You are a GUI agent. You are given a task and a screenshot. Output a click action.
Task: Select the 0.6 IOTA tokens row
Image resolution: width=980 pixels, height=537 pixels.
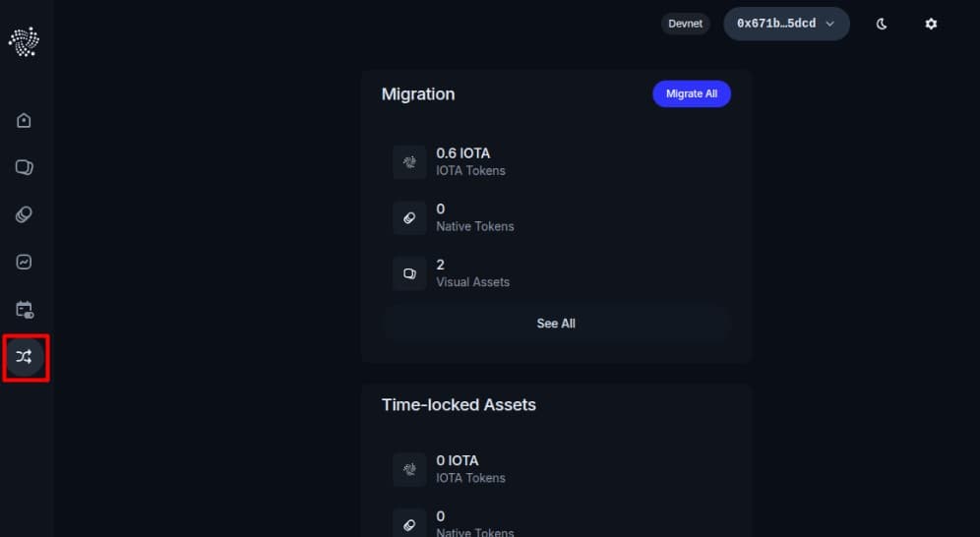click(556, 162)
